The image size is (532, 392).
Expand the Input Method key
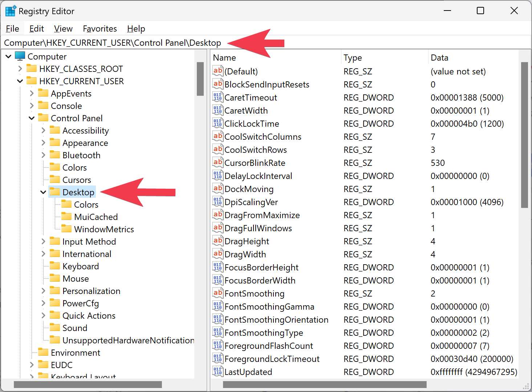[43, 241]
